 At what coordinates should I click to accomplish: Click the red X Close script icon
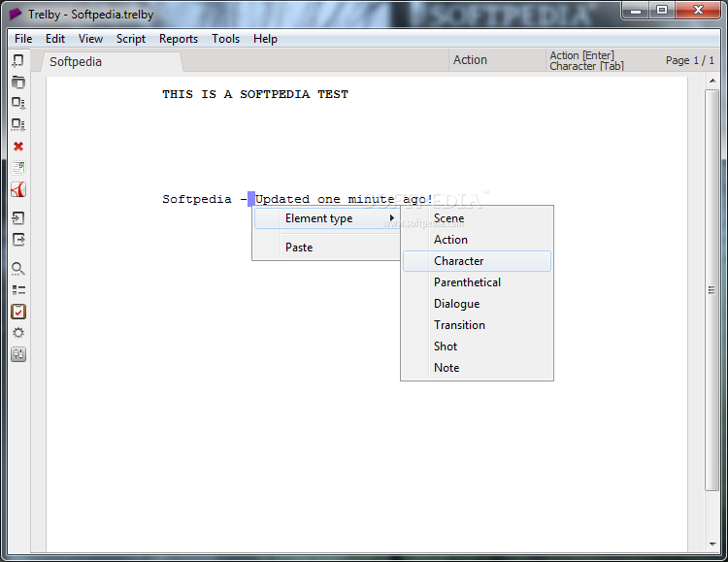(x=18, y=147)
